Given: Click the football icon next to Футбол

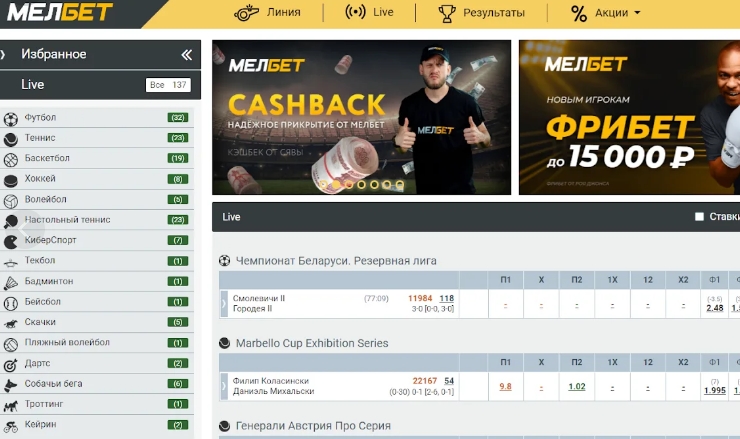Looking at the screenshot, I should tap(10, 119).
